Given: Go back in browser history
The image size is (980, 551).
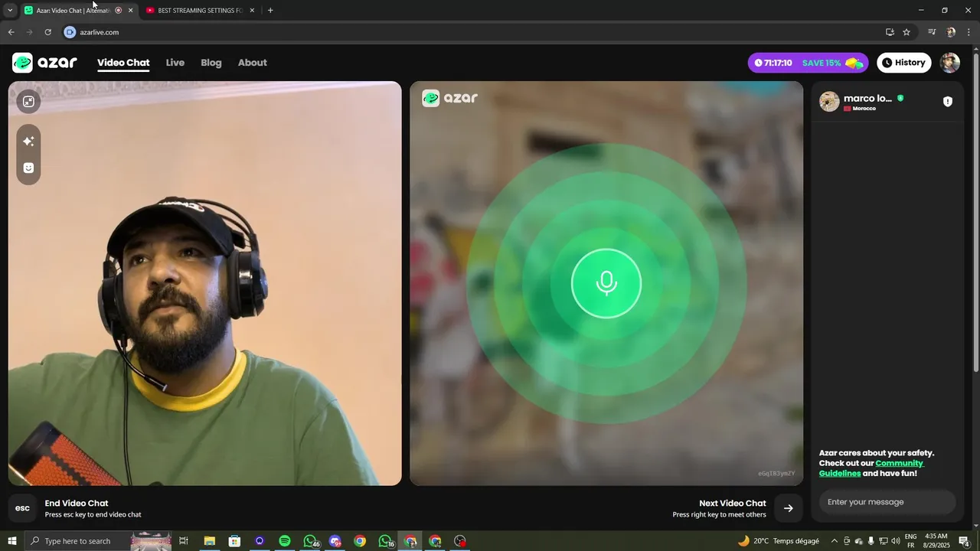Looking at the screenshot, I should [x=11, y=32].
